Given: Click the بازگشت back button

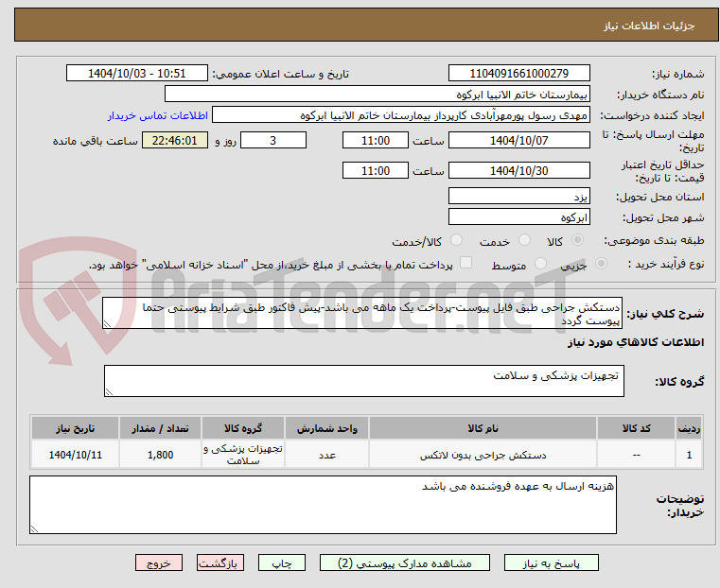Looking at the screenshot, I should [x=220, y=562].
